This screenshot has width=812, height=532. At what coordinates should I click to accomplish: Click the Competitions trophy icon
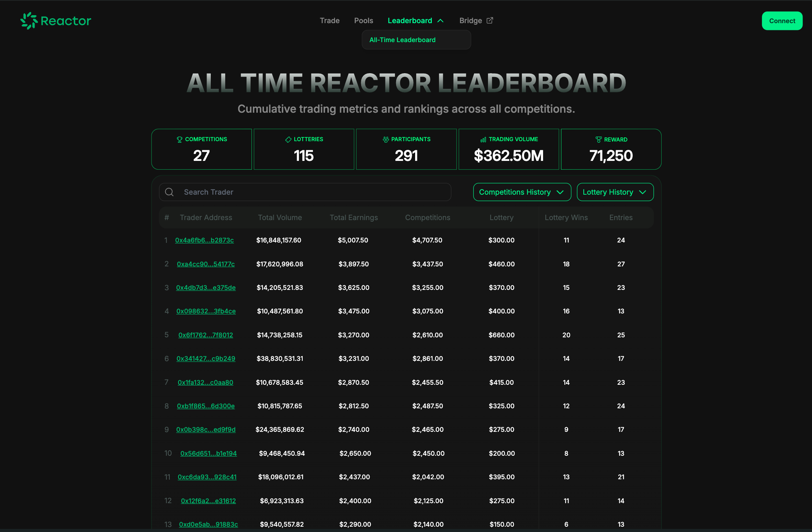180,139
